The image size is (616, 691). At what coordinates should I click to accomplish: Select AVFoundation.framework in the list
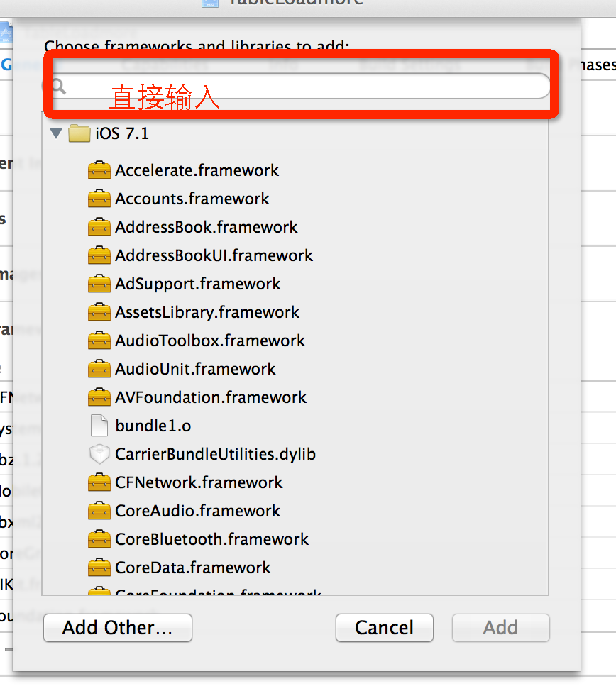click(x=211, y=397)
